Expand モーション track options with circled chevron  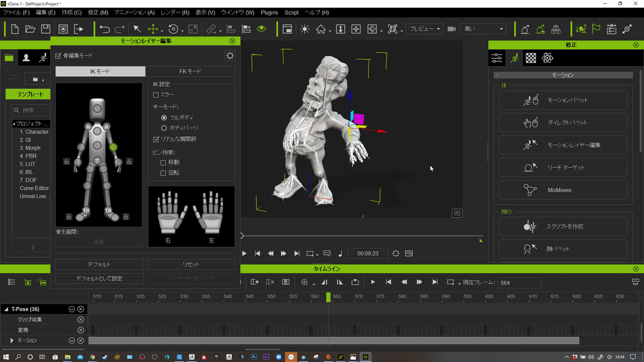click(x=72, y=341)
